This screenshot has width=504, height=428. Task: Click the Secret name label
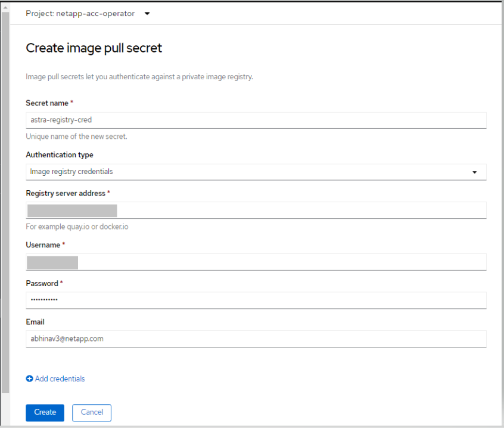(x=47, y=103)
